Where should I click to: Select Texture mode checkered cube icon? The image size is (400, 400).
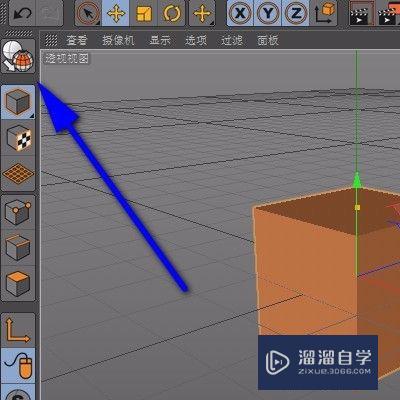click(18, 137)
